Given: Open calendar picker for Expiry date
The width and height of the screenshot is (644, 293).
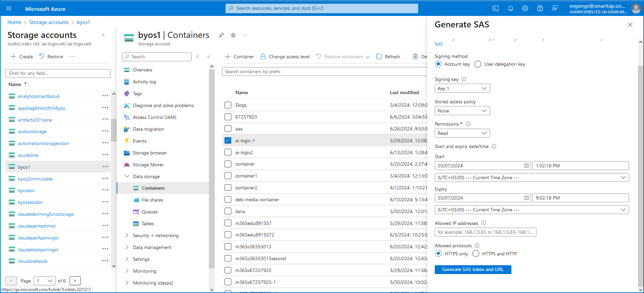Looking at the screenshot, I should tap(526, 198).
